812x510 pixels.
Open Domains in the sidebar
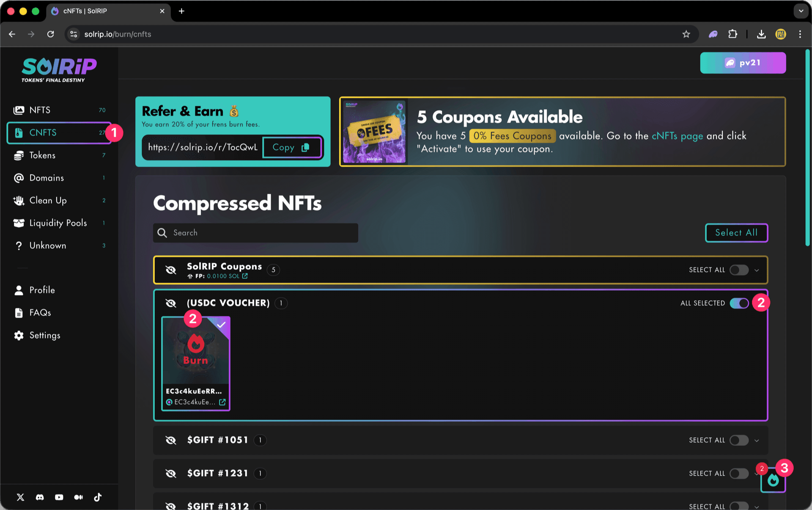tap(59, 178)
